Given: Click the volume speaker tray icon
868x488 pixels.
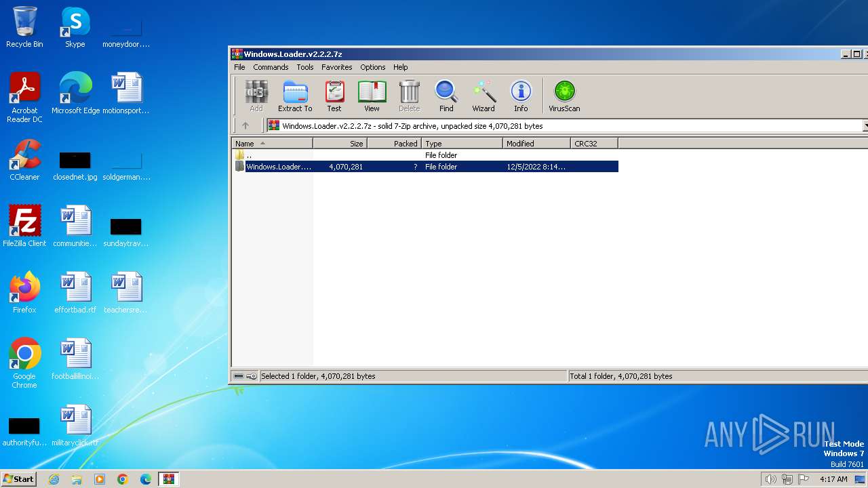Looking at the screenshot, I should tap(770, 479).
